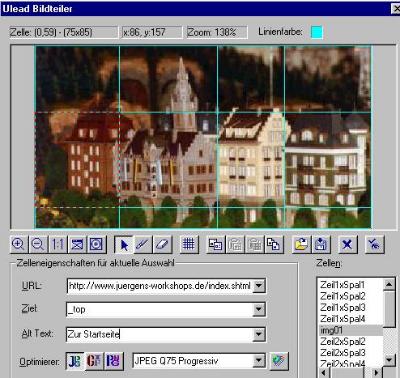Choose the GIF optimizer button
Screen dimensions: 400x378
point(94,361)
